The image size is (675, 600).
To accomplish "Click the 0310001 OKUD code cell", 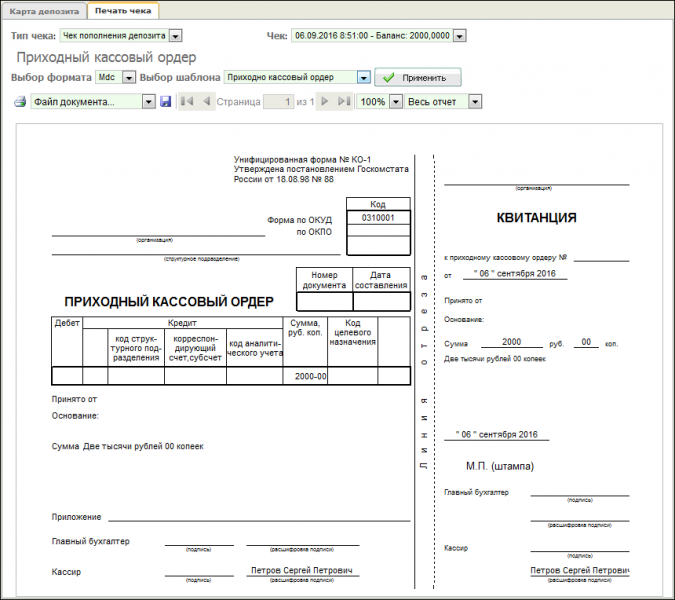I will 378,217.
